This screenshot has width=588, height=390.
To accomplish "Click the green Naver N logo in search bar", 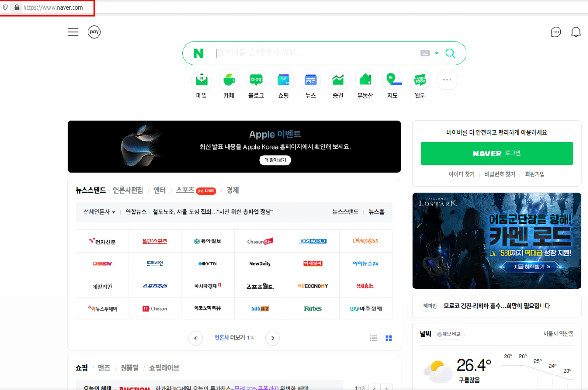I will click(x=198, y=53).
